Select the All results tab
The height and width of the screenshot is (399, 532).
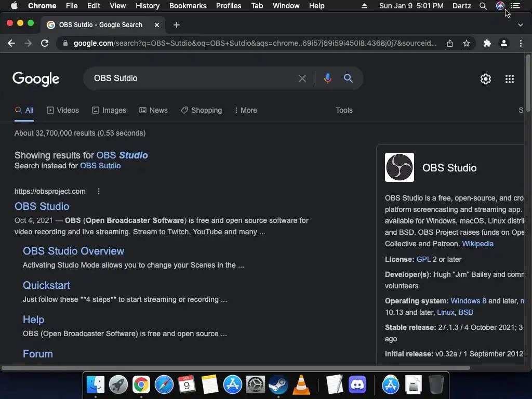click(24, 110)
